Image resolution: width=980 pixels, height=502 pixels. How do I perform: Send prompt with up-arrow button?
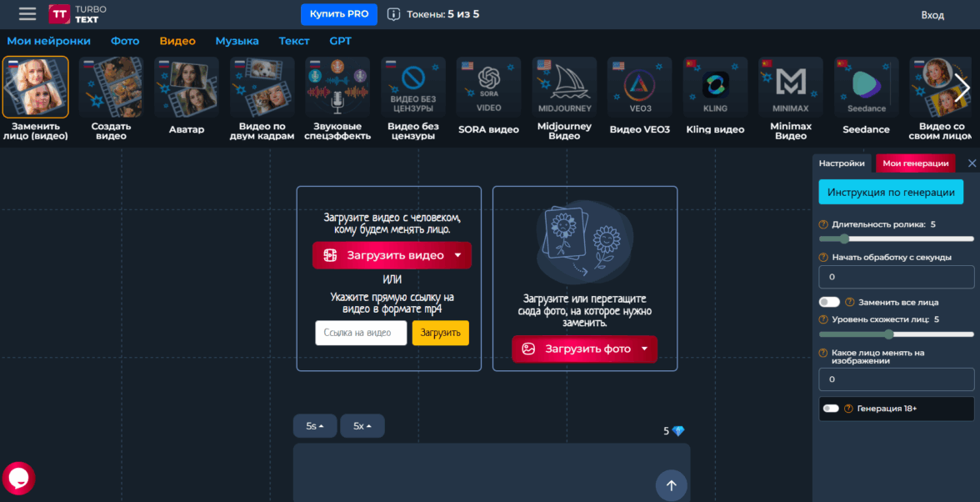click(672, 486)
